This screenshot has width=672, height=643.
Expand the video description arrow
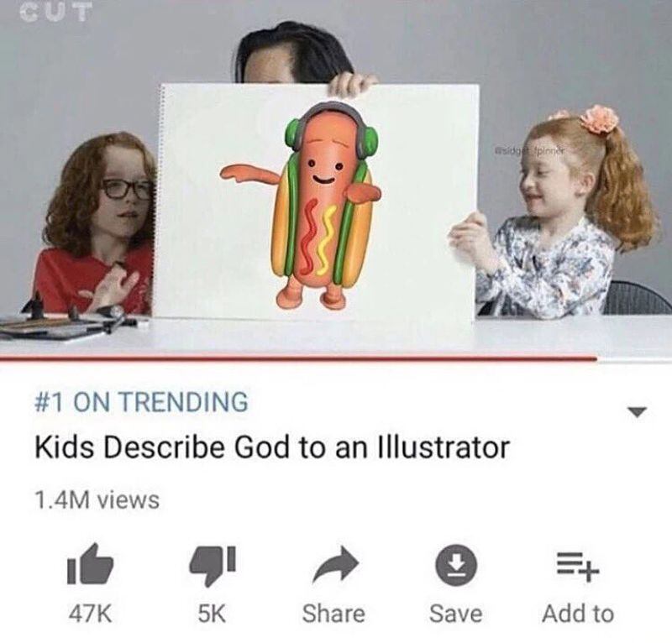tap(637, 412)
